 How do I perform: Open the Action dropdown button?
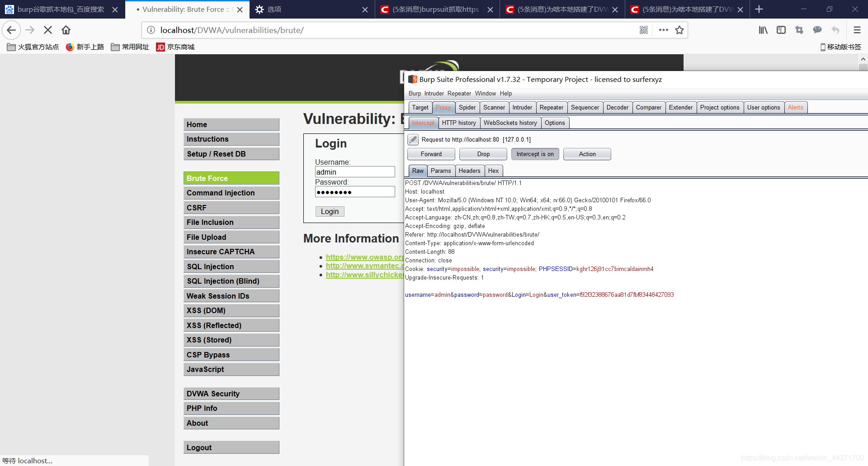587,154
